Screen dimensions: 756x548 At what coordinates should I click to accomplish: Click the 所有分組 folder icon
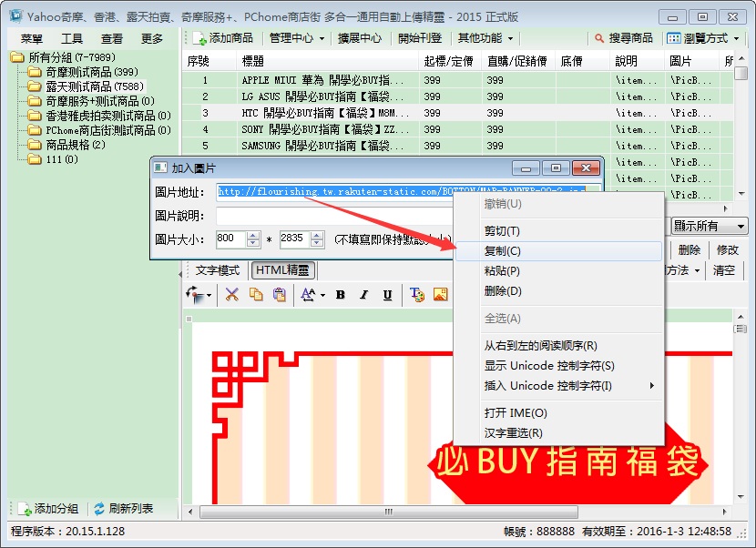[x=17, y=57]
